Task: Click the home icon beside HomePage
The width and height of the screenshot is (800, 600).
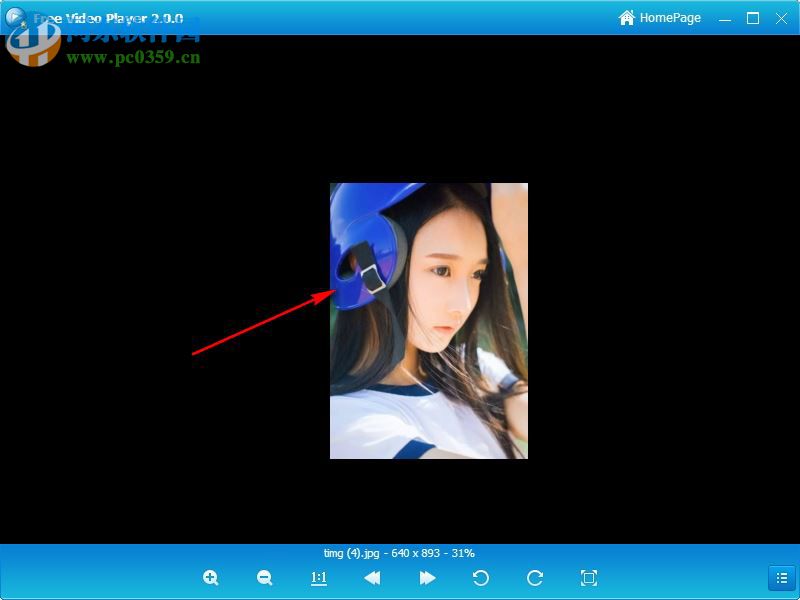Action: (x=627, y=17)
